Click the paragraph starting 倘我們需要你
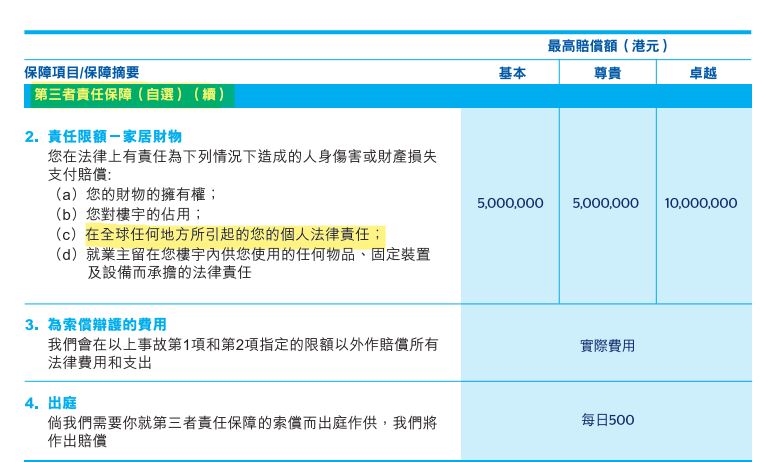Screen dimensions: 778x462 pyautogui.click(x=242, y=432)
